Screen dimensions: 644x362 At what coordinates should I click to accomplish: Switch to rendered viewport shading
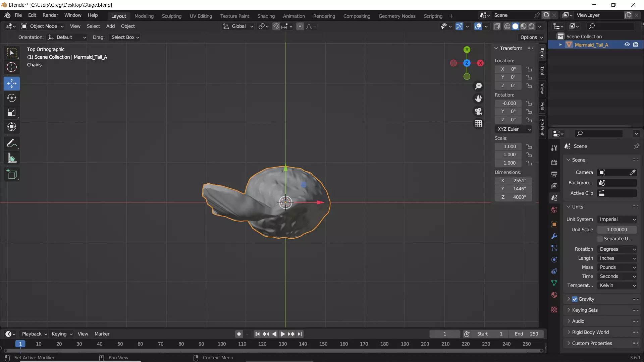531,26
